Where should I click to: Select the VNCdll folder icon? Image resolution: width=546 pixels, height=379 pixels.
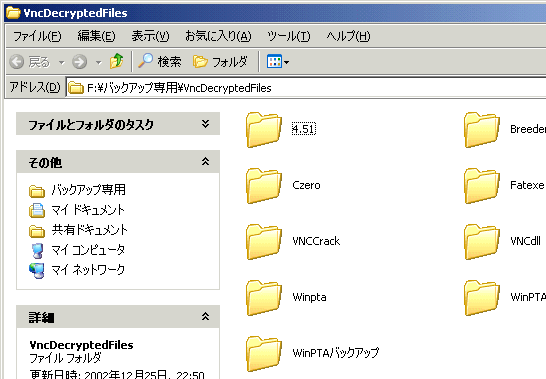coord(482,242)
